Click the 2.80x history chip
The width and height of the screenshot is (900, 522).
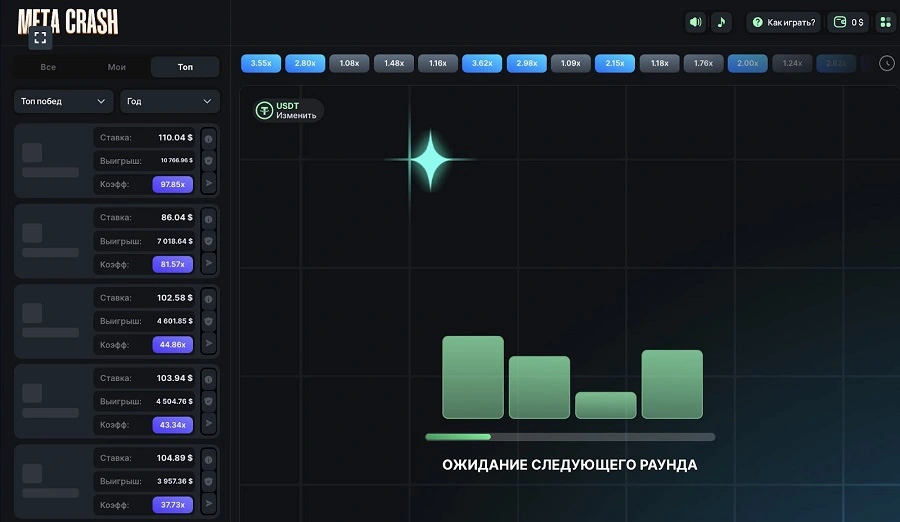[x=305, y=63]
